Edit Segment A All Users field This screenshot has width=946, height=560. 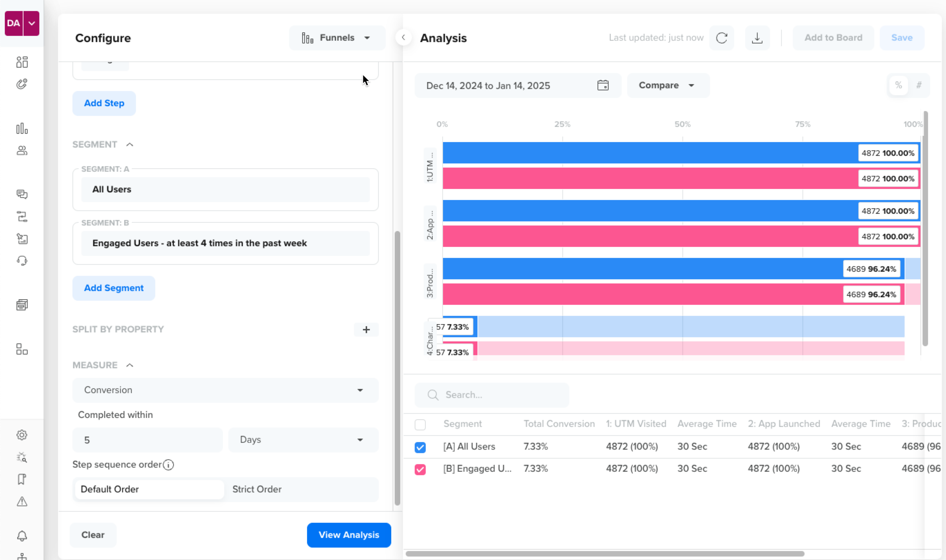pos(225,189)
